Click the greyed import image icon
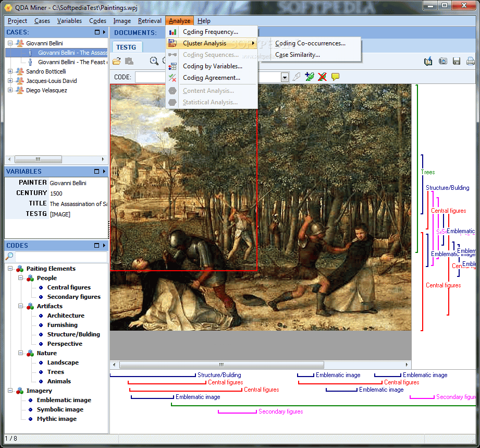Viewport: 480px width, 448px height. coord(129,61)
